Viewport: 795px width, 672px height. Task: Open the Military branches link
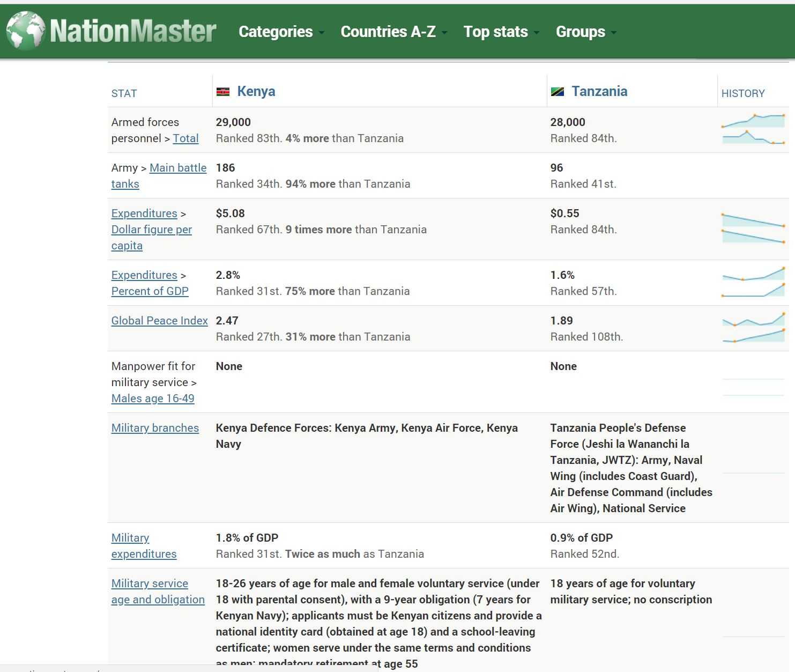click(155, 428)
